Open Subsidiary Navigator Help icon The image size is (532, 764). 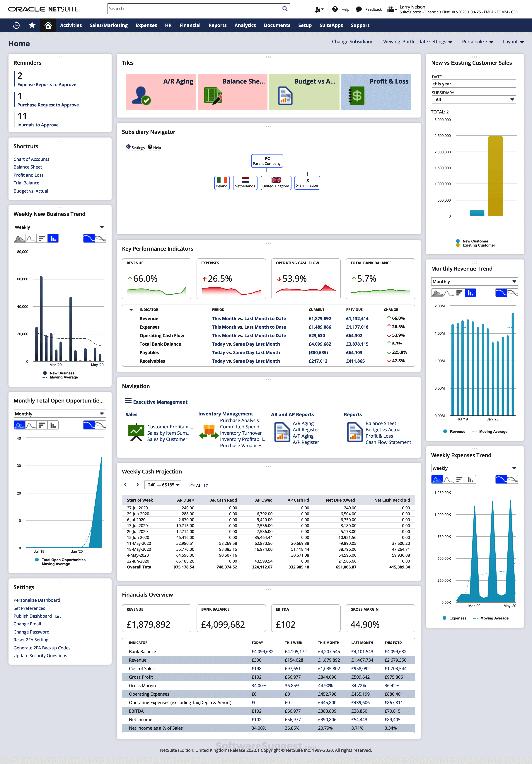coord(150,147)
